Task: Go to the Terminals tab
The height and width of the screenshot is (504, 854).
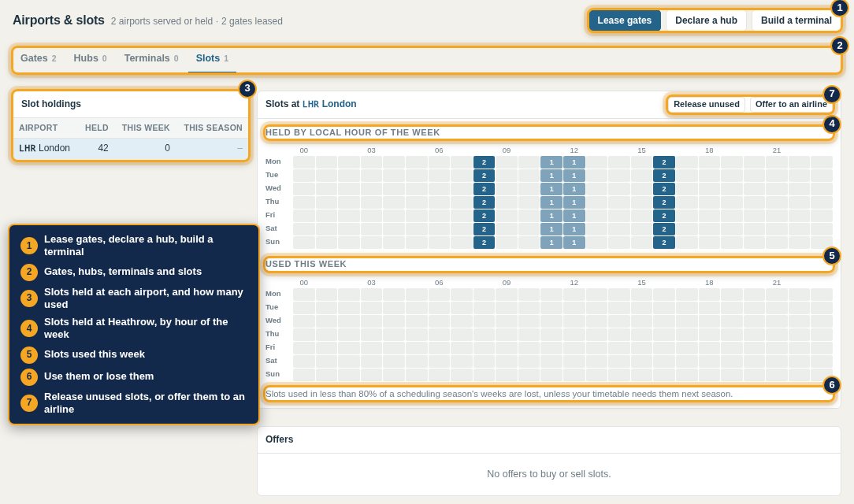Action: click(150, 58)
